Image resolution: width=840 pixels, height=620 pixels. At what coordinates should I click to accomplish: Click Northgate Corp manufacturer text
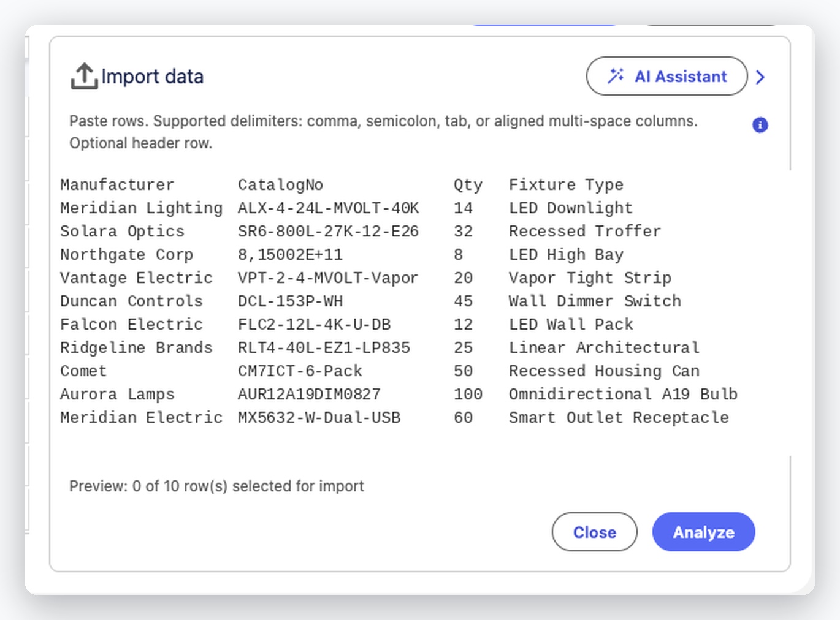126,255
